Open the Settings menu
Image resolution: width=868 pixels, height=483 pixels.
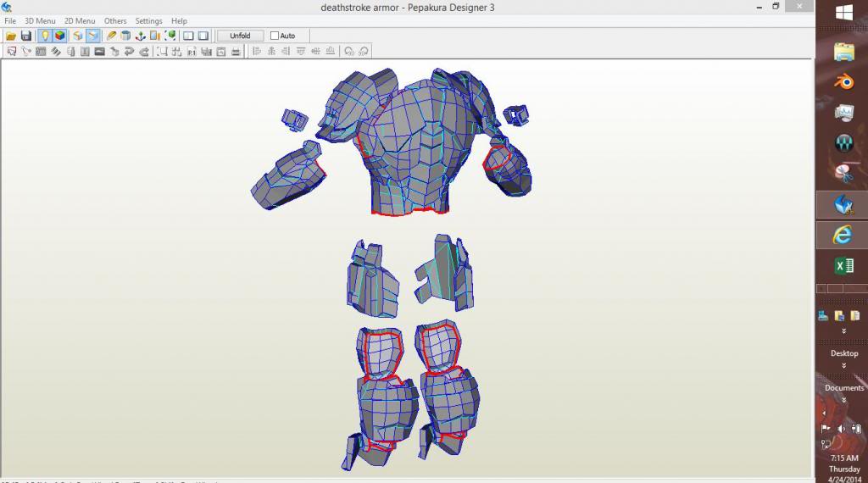[148, 21]
